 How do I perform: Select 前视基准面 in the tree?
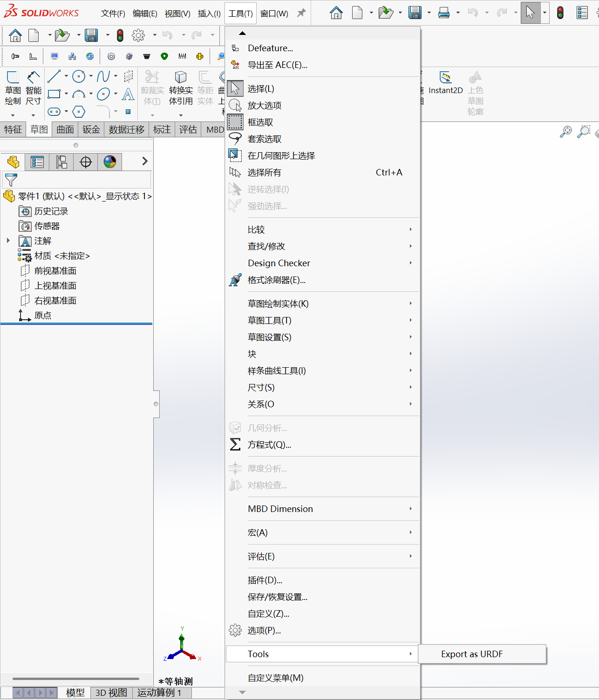[55, 270]
